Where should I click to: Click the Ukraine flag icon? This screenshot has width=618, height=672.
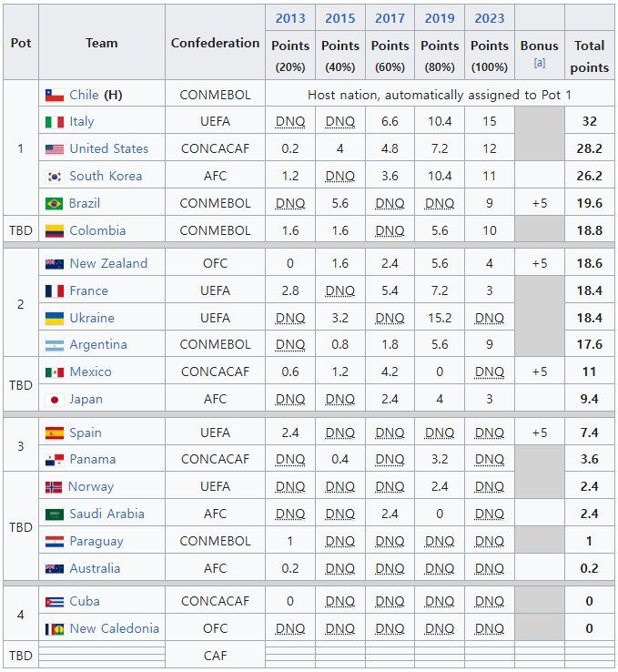(54, 319)
